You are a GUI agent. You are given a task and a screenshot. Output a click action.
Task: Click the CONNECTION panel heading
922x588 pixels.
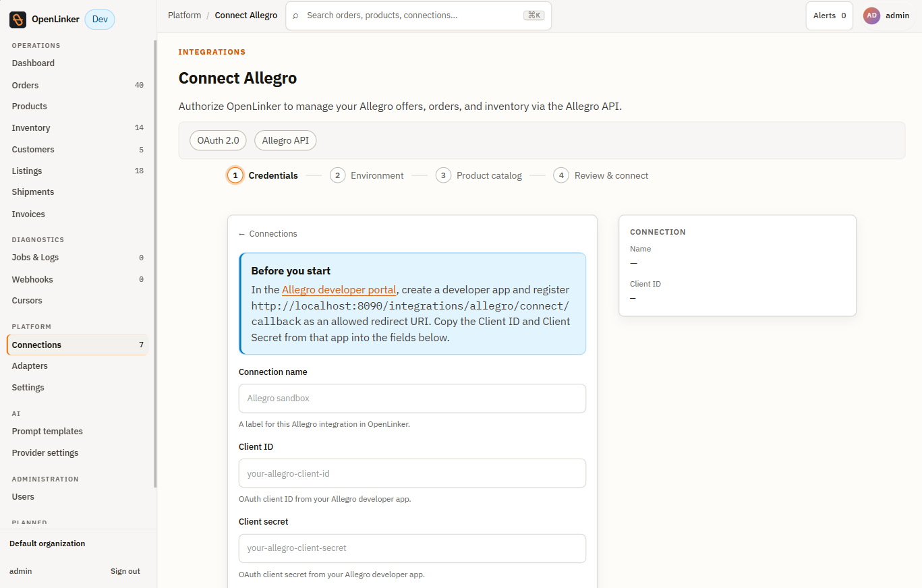point(658,232)
